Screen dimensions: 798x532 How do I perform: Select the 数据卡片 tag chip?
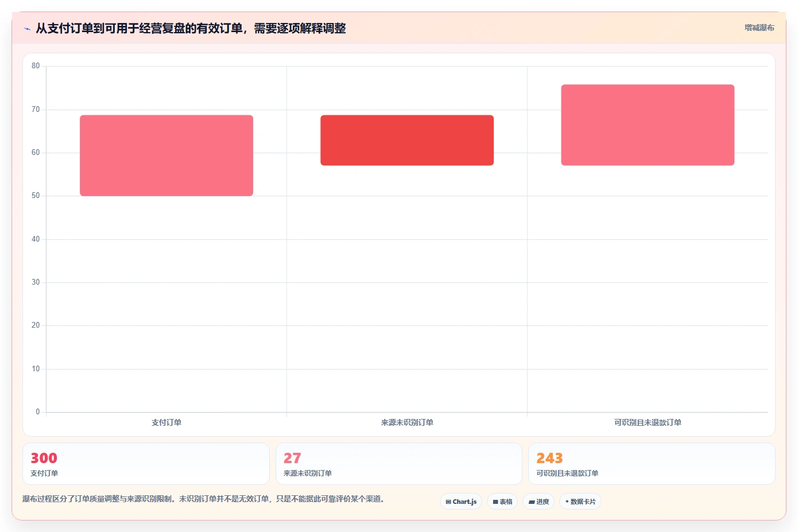(x=580, y=502)
